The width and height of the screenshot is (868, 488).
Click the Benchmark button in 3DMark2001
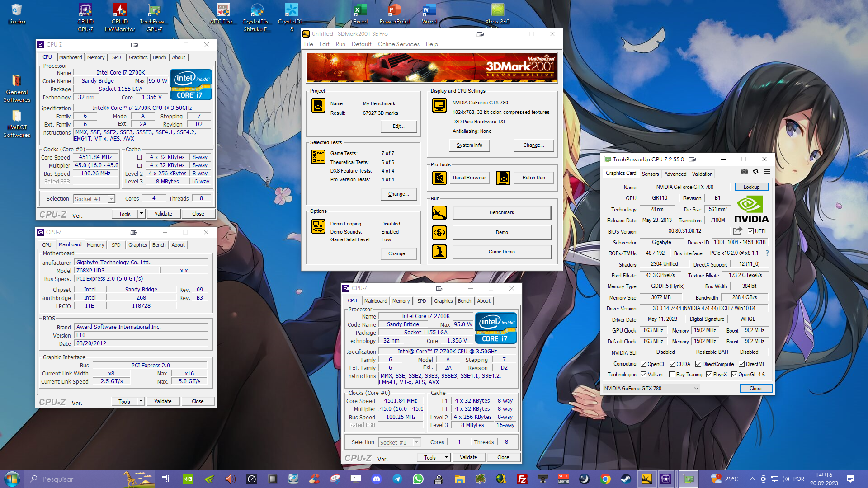(x=502, y=213)
